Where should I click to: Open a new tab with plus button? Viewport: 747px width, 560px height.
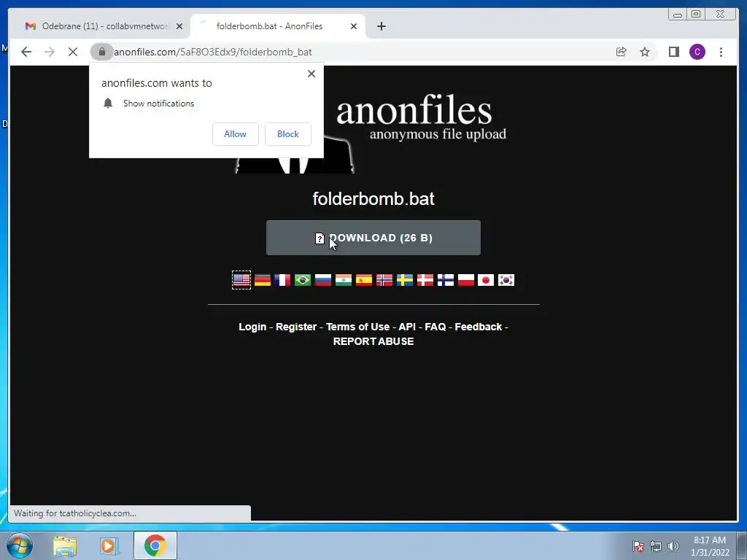coord(381,26)
